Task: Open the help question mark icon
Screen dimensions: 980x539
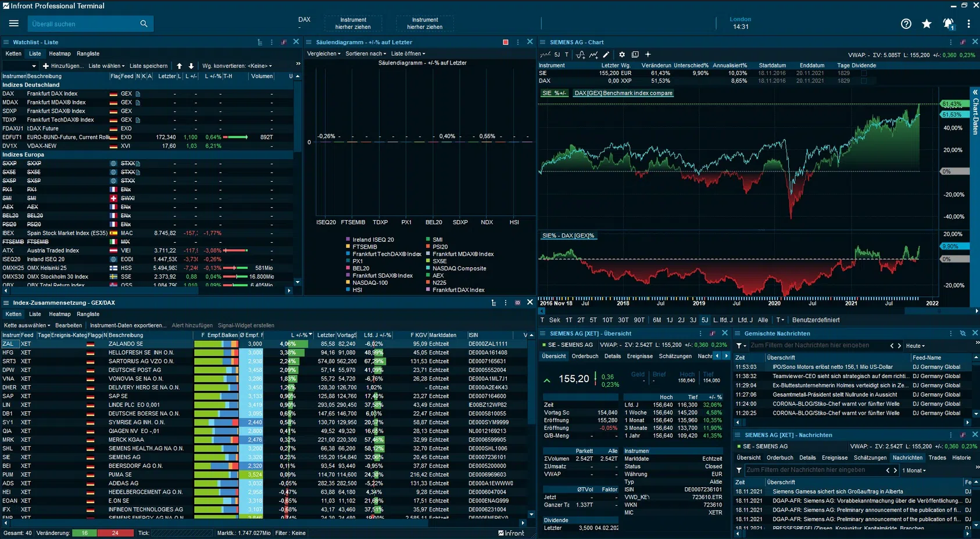Action: 906,24
